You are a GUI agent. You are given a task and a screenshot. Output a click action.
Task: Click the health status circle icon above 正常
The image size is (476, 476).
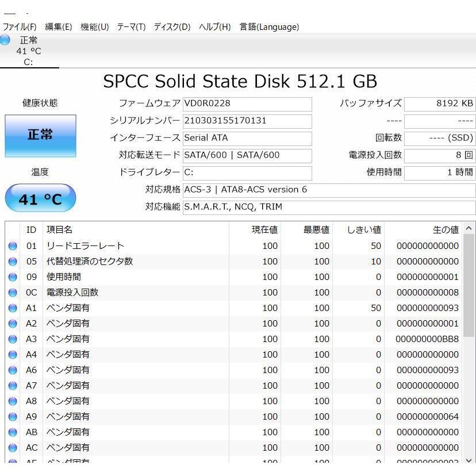click(x=5, y=40)
